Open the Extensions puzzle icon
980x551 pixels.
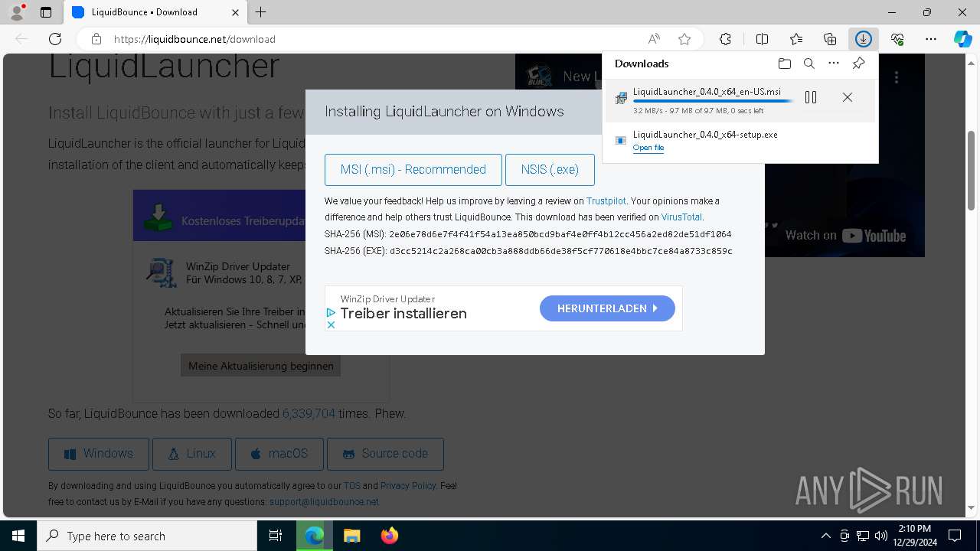tap(725, 39)
